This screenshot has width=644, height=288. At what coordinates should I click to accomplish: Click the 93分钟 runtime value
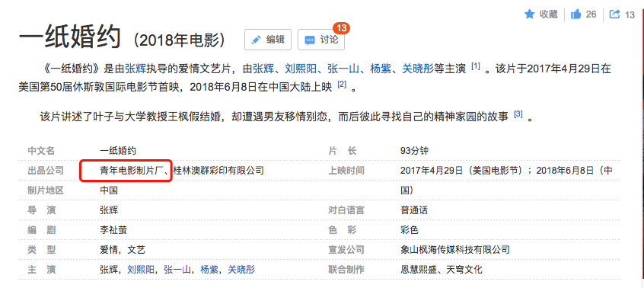coord(414,151)
